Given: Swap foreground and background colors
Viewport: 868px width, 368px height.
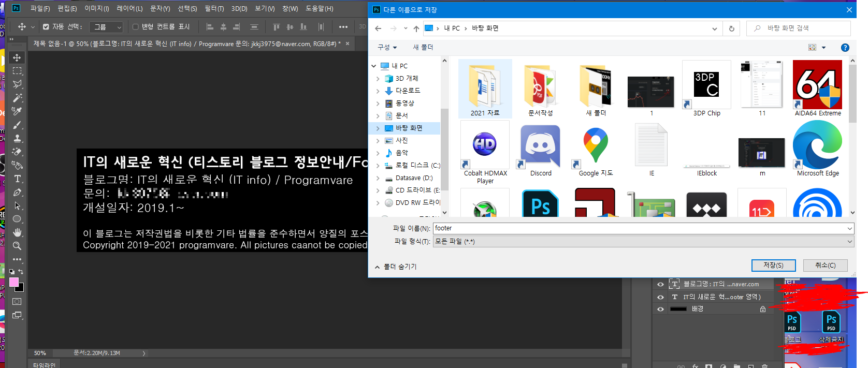Looking at the screenshot, I should click(21, 271).
